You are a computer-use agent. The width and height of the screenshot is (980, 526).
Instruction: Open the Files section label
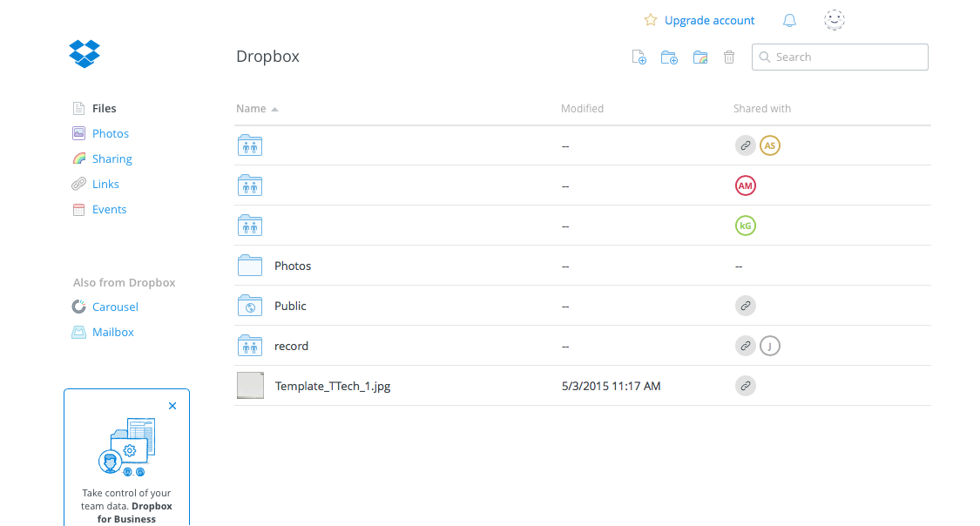[105, 108]
